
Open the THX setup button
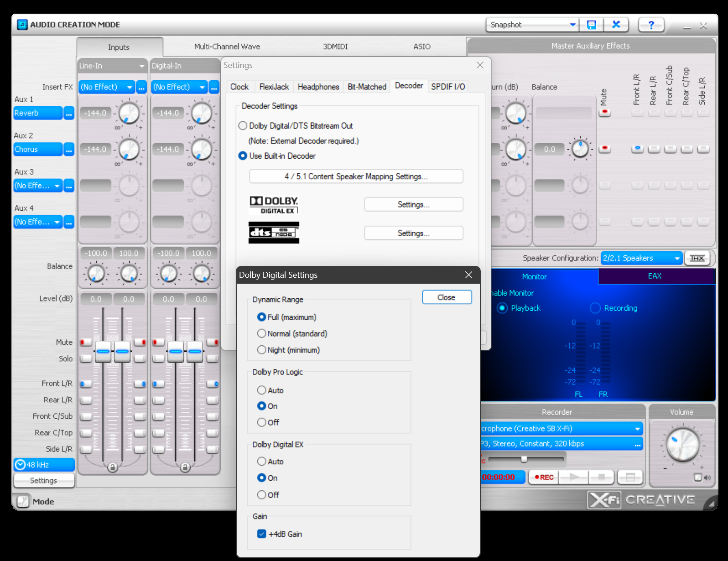click(697, 258)
